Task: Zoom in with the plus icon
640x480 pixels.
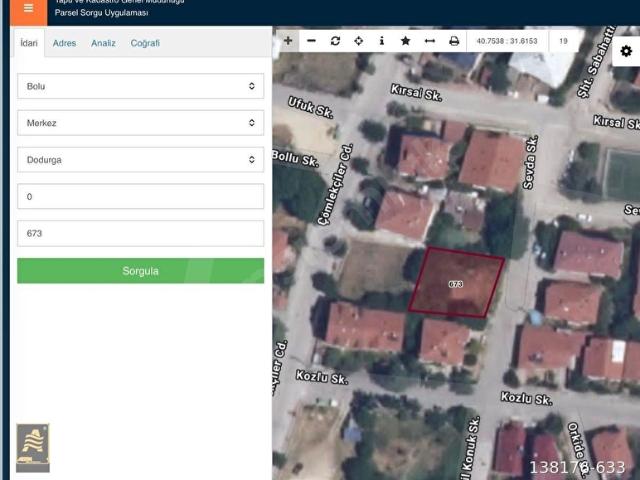Action: 288,40
